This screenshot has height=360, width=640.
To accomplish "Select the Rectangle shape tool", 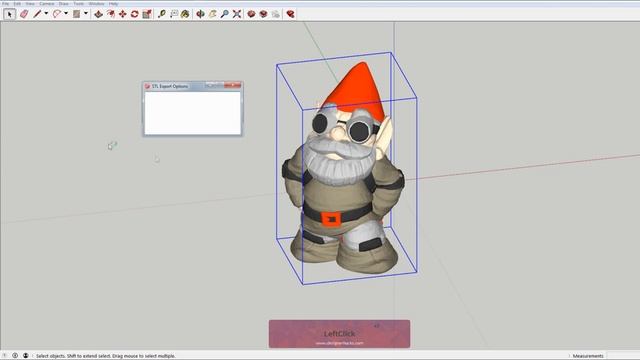I will click(x=76, y=14).
